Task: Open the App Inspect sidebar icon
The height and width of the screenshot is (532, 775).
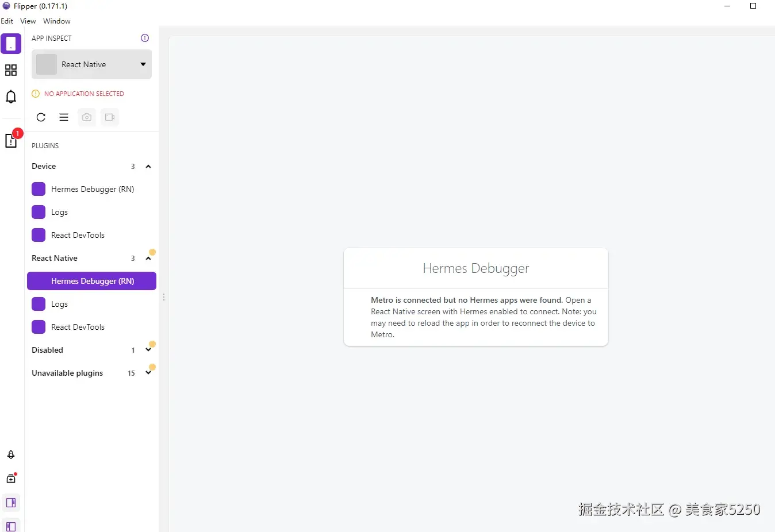Action: point(11,44)
